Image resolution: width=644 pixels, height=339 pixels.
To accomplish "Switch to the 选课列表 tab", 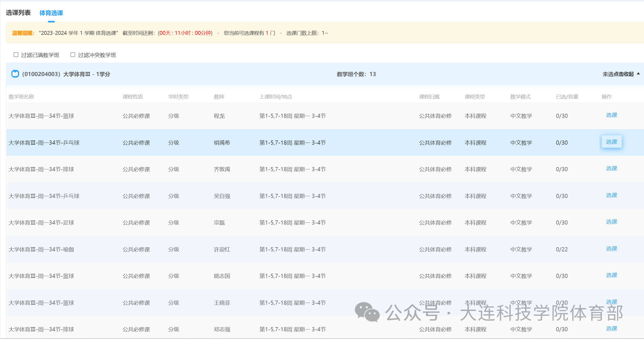I will (x=18, y=13).
